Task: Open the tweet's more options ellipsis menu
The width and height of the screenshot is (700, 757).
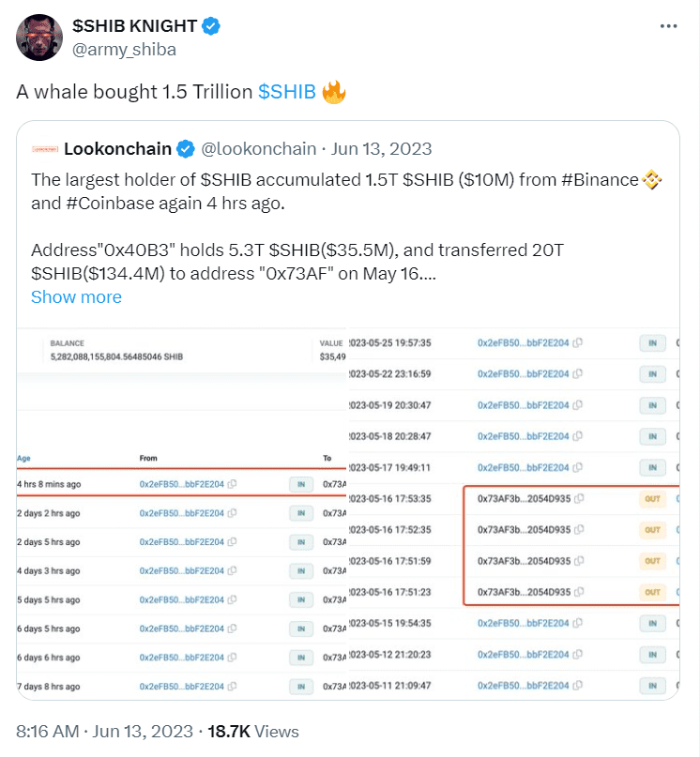Action: (x=667, y=26)
